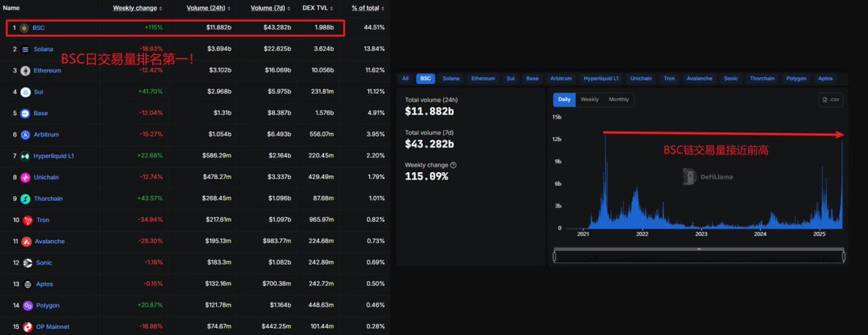Click the 2025 label on the chart axis
This screenshot has height=335, width=868.
[x=819, y=234]
